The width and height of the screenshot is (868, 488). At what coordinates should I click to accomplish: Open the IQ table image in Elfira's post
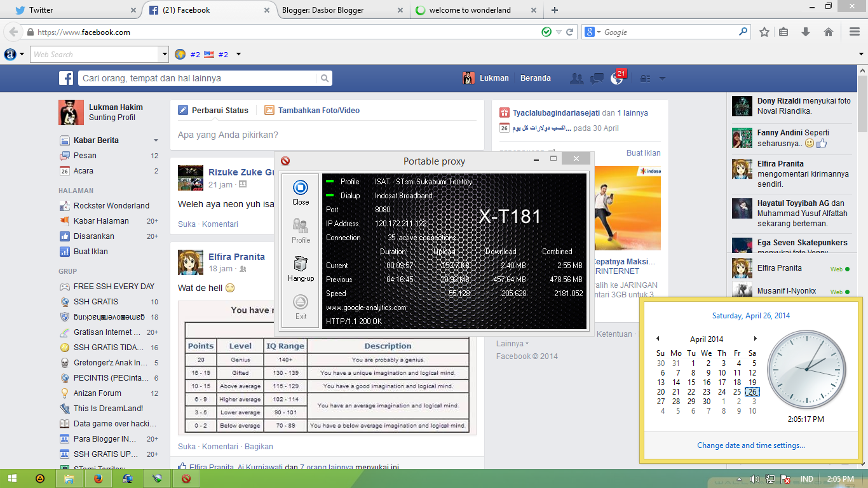(327, 367)
